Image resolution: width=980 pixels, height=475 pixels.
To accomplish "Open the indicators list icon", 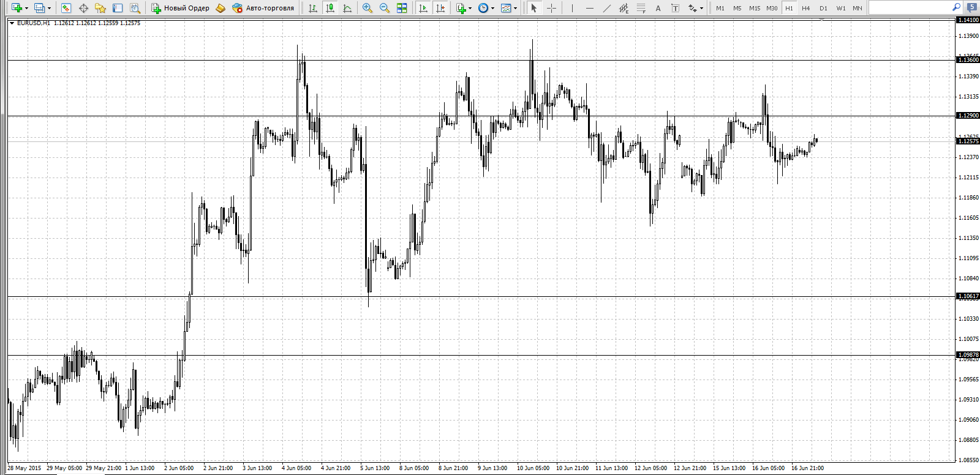I will click(461, 8).
